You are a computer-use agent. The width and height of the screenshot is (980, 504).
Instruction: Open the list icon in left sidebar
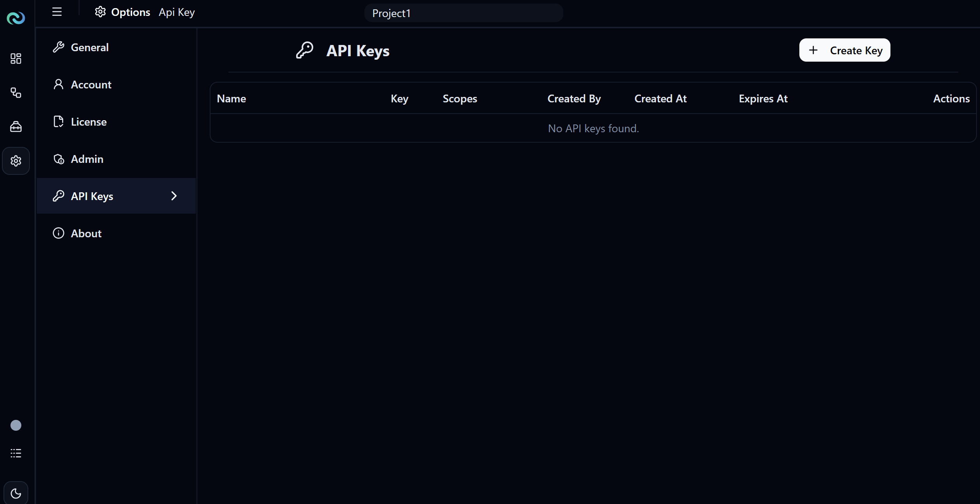tap(16, 453)
